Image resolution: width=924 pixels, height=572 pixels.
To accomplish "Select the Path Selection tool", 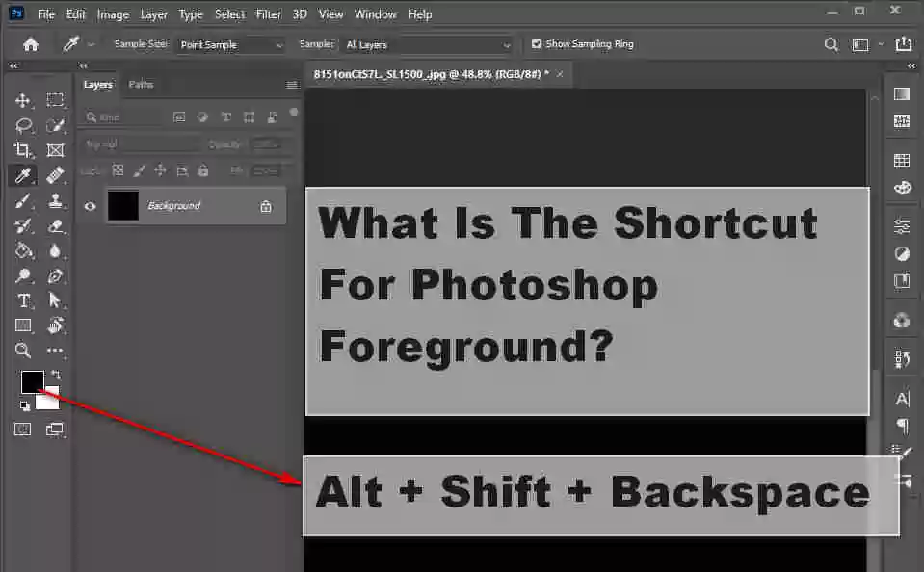I will click(x=55, y=300).
